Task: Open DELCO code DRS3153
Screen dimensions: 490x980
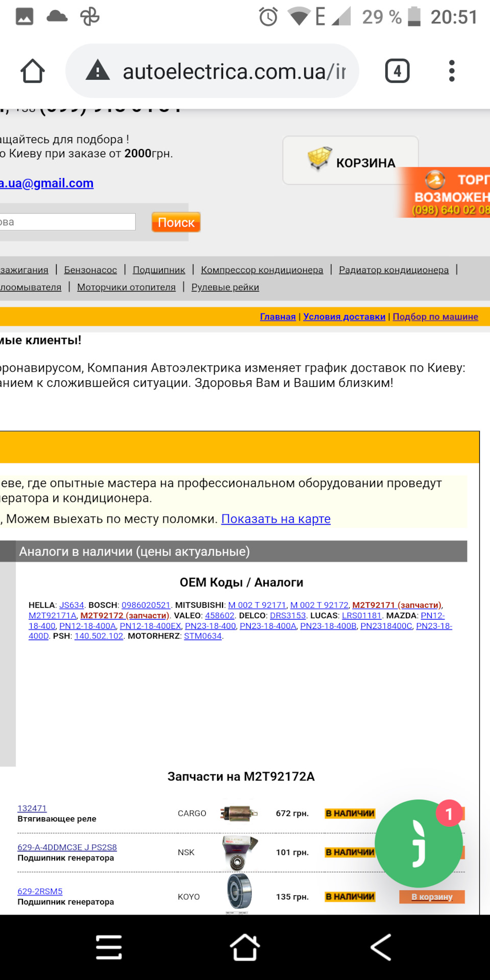Action: pyautogui.click(x=288, y=616)
